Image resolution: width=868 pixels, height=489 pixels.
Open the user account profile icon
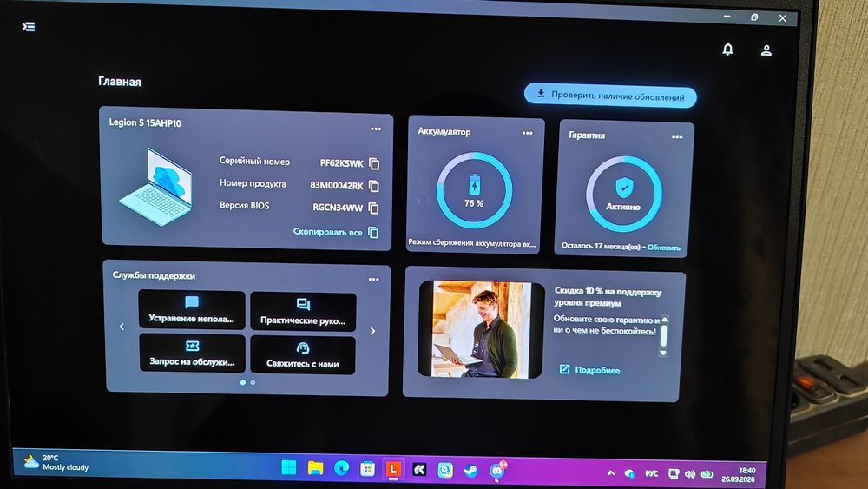point(766,51)
